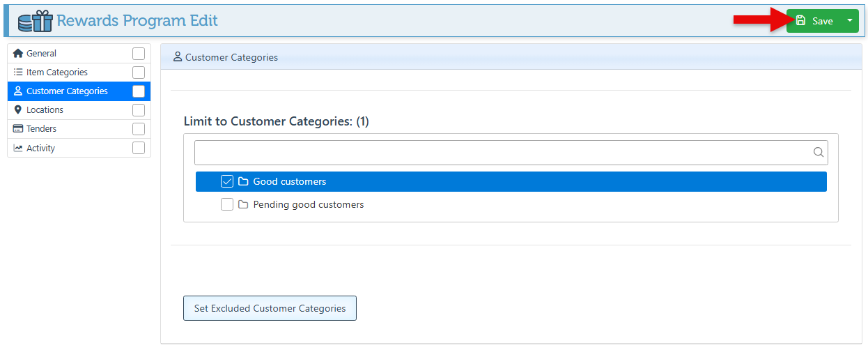Click the Activity chart icon
This screenshot has width=868, height=350.
coord(18,149)
